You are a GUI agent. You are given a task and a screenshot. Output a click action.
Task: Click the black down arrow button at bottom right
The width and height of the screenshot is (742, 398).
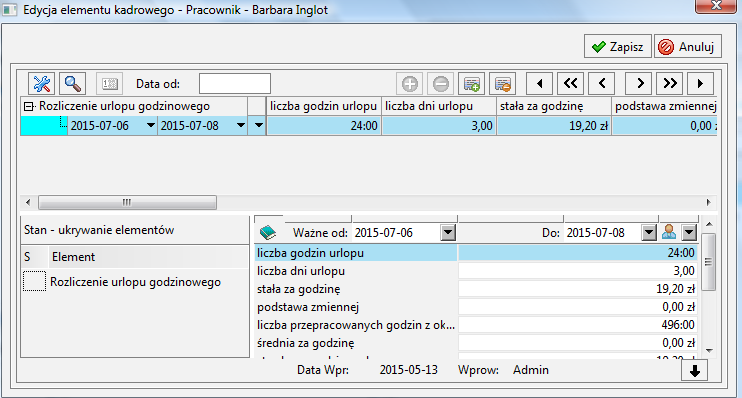pyautogui.click(x=695, y=371)
